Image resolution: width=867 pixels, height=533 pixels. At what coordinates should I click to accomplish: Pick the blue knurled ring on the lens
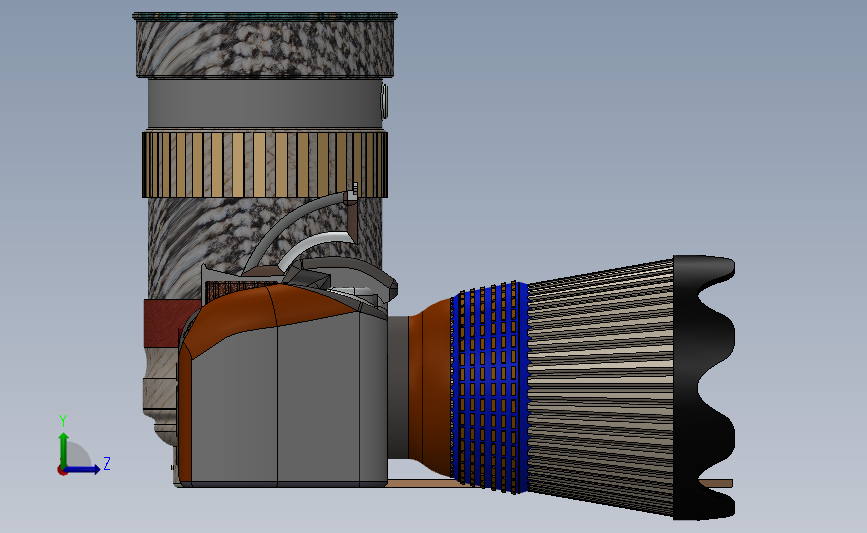pos(490,387)
